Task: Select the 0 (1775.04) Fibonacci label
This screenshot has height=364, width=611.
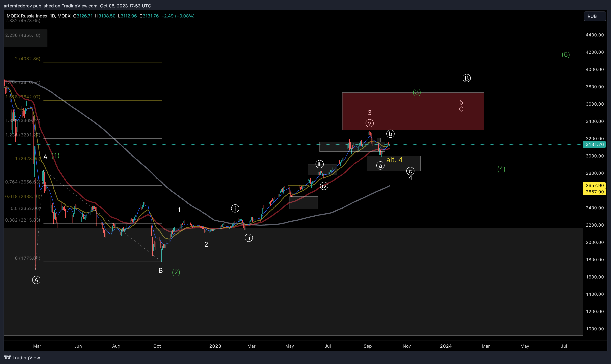Action: pos(28,258)
